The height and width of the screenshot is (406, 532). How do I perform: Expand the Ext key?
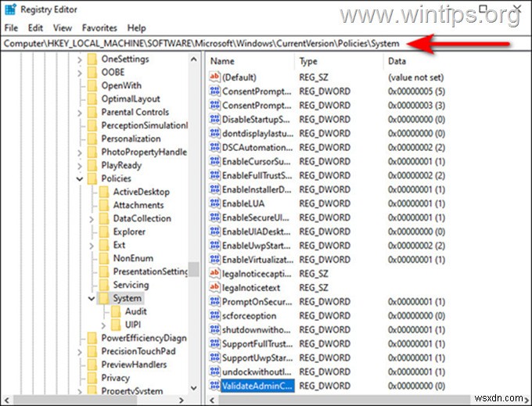(x=92, y=246)
